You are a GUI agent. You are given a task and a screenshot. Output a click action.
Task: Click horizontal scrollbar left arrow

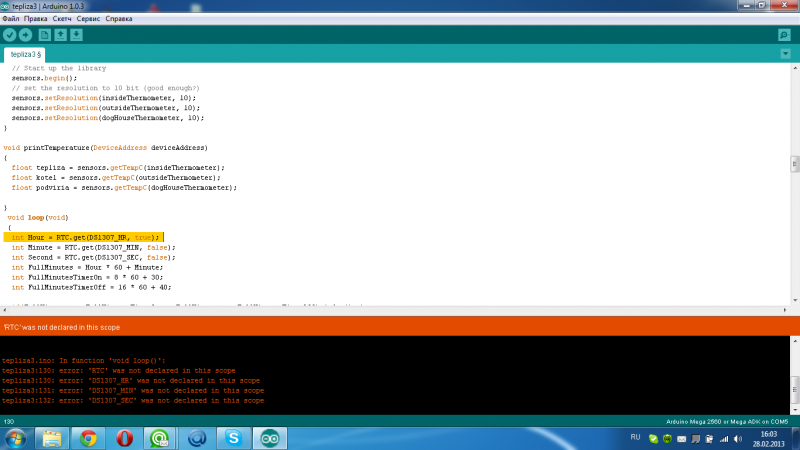(x=5, y=310)
